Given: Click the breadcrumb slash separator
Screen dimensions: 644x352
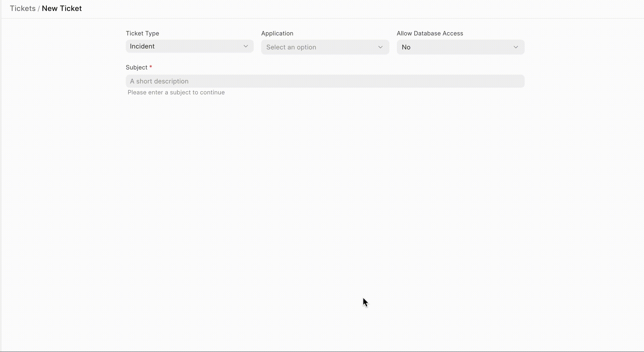Looking at the screenshot, I should click(39, 8).
